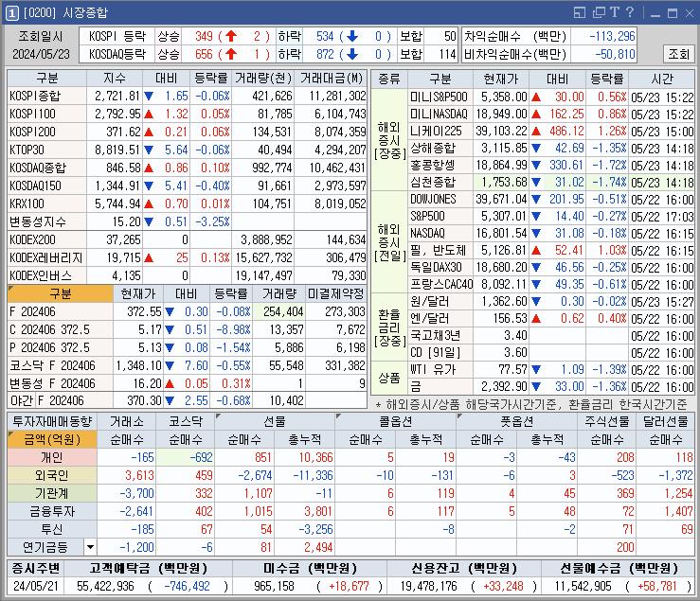Select the 필. 반도체 row label
Screen dimensions: 700x601
point(440,250)
